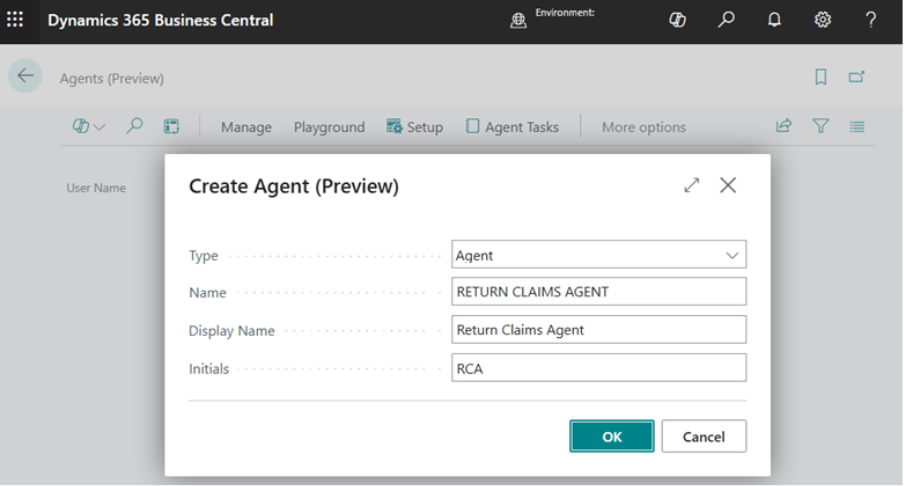Click the Display Name input field
Screen dimensions: 904x486
pyautogui.click(x=598, y=329)
